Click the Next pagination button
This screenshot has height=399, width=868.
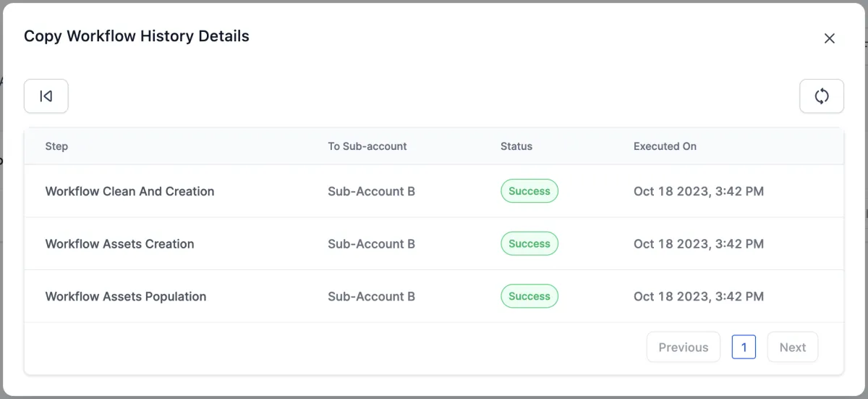792,347
